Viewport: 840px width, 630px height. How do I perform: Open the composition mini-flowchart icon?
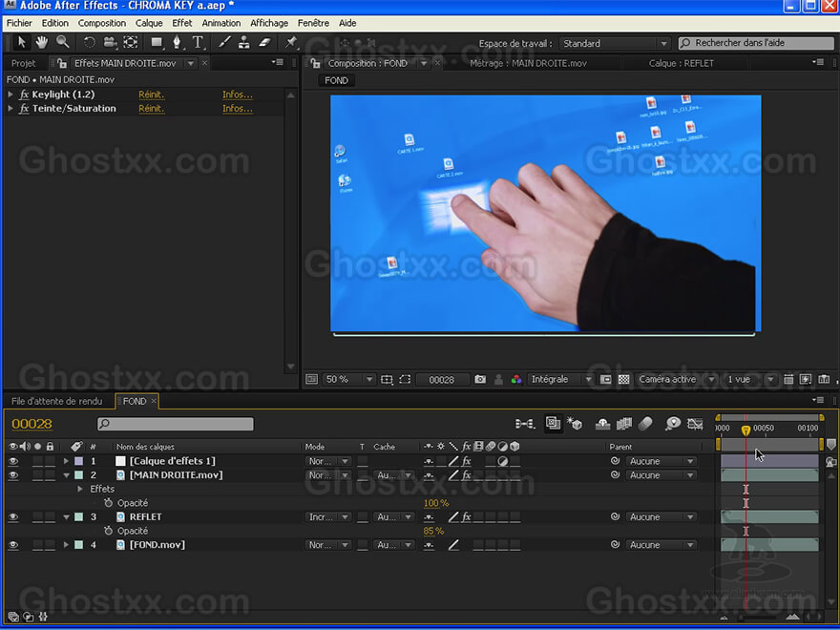tap(524, 424)
